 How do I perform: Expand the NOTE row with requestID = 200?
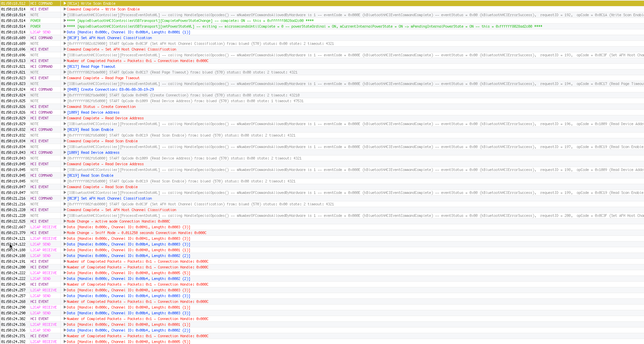tap(65, 216)
